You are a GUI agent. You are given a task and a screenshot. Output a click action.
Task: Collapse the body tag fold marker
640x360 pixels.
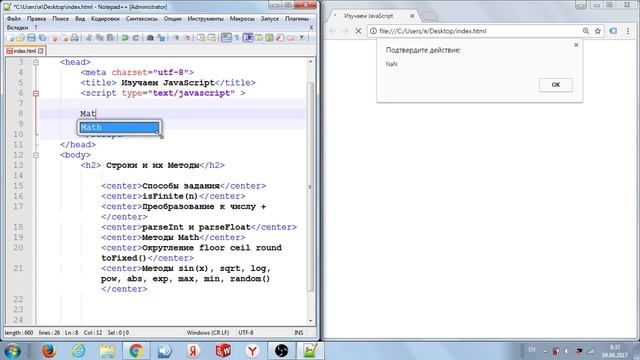pos(36,155)
